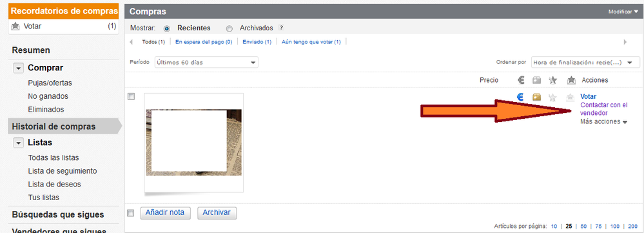Click the star icon beside Votar reminder
Screen dimensions: 644x233
pyautogui.click(x=15, y=26)
